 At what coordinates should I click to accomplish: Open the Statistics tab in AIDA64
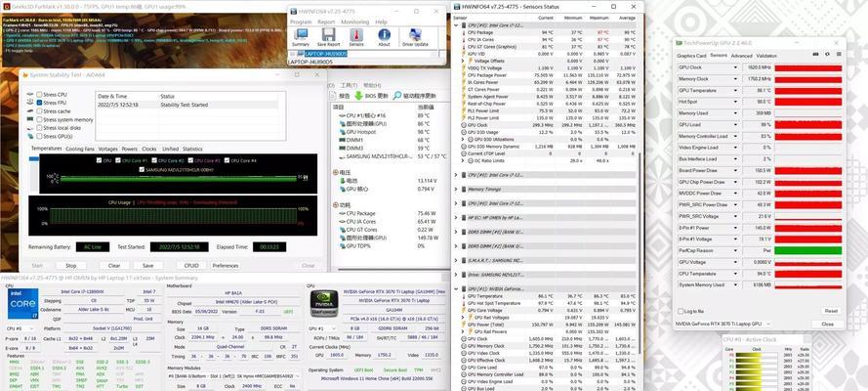pyautogui.click(x=192, y=149)
